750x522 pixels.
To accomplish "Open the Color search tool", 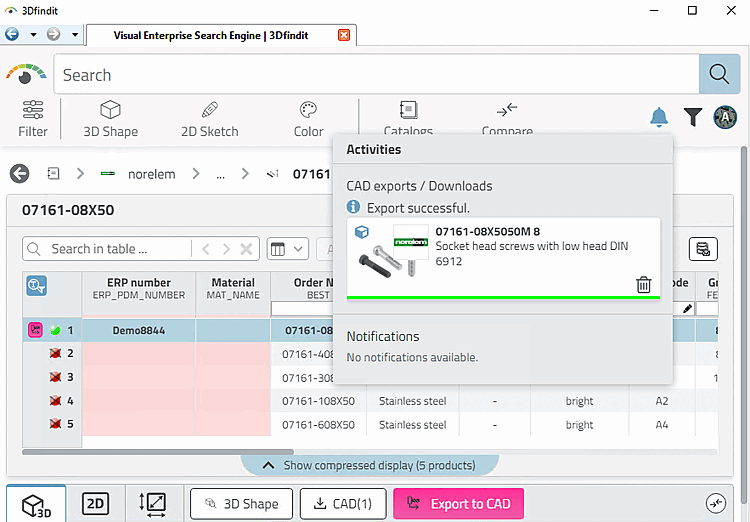I will (x=309, y=119).
